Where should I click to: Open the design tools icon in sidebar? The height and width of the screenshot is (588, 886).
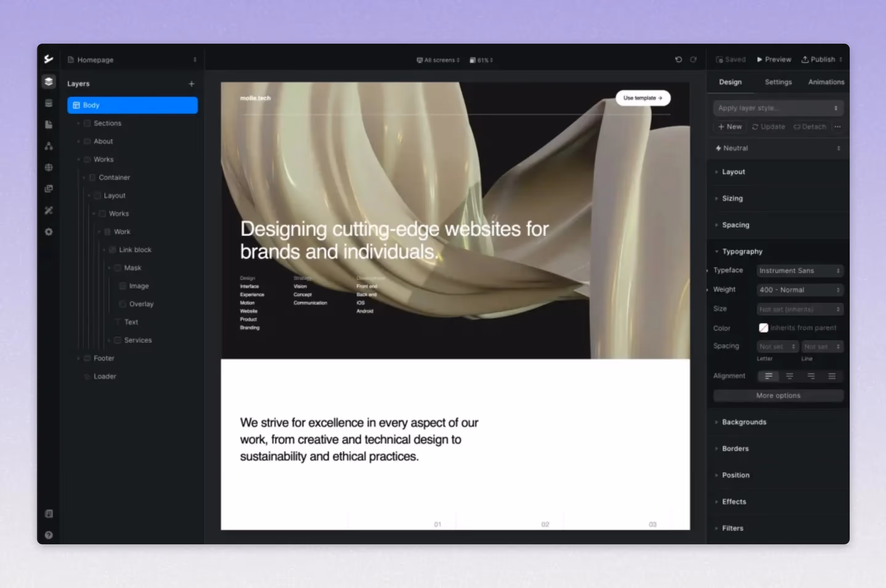tap(48, 210)
